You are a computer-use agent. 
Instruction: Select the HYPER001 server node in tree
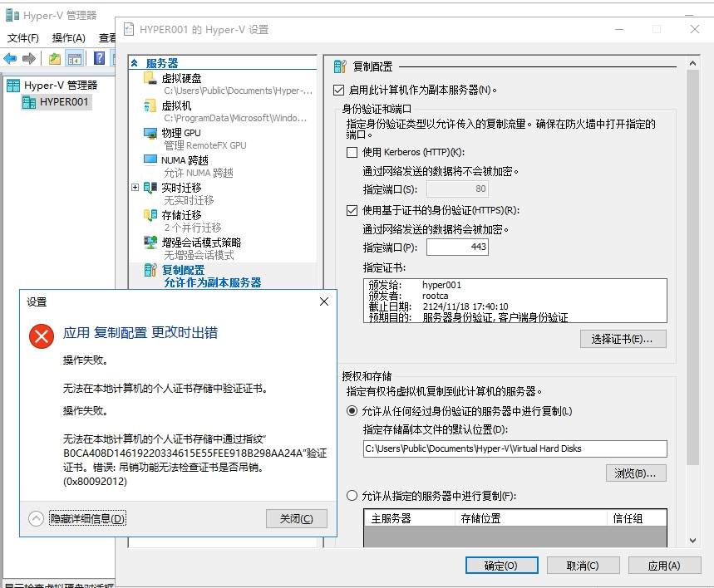point(57,102)
